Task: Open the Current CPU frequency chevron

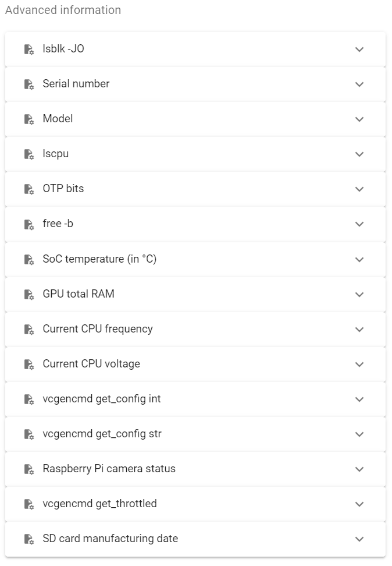Action: pyautogui.click(x=359, y=330)
